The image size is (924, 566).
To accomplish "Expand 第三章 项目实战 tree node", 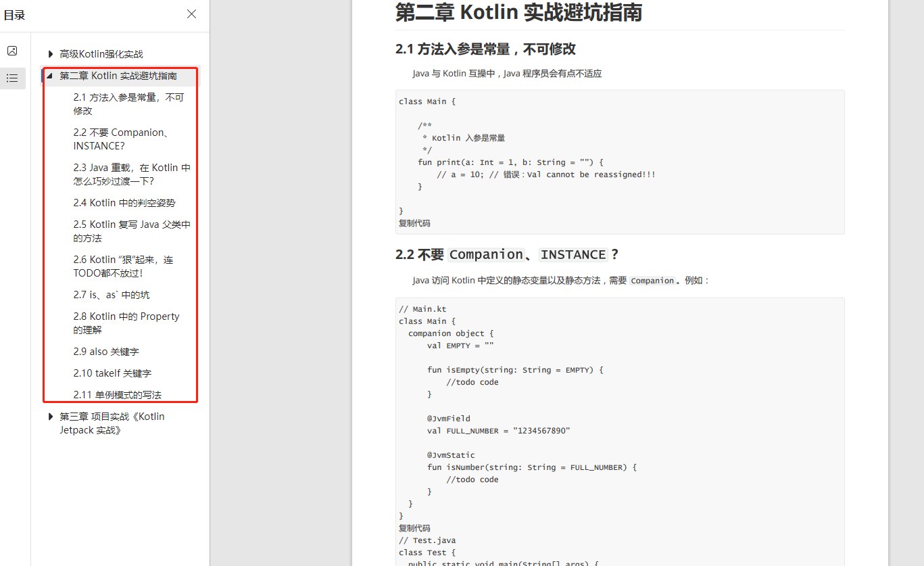I will 51,417.
